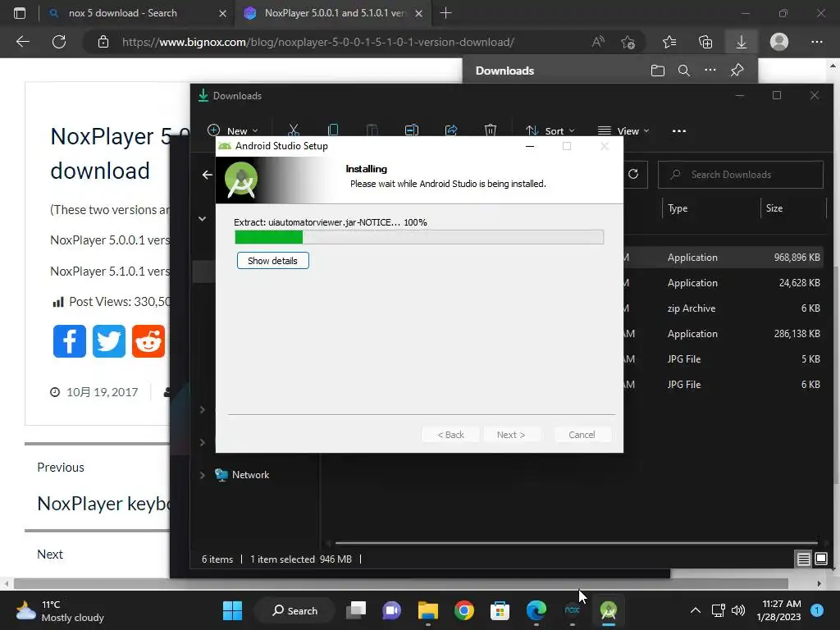Click the Search Downloads field
This screenshot has height=630, width=840.
pos(741,175)
